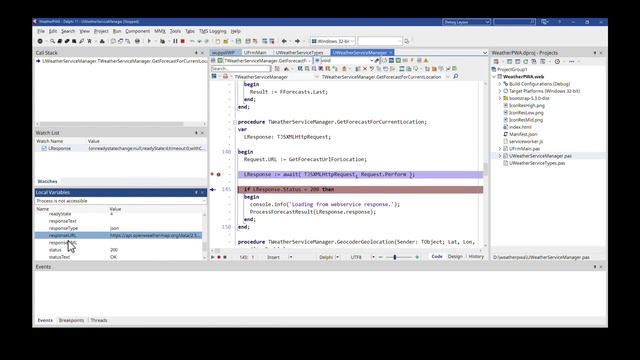Select Manifest.json in the Projects tree
The height and width of the screenshot is (360, 640).
[x=523, y=134]
